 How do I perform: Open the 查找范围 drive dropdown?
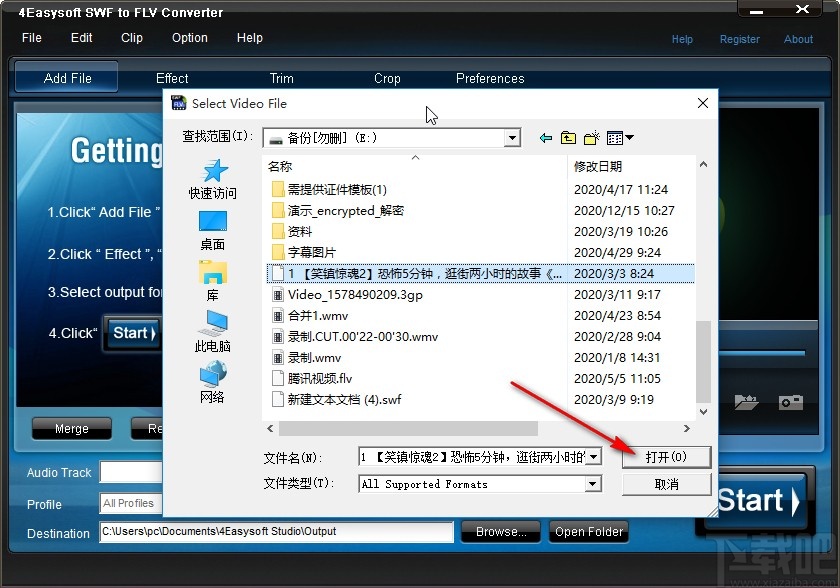tap(511, 137)
